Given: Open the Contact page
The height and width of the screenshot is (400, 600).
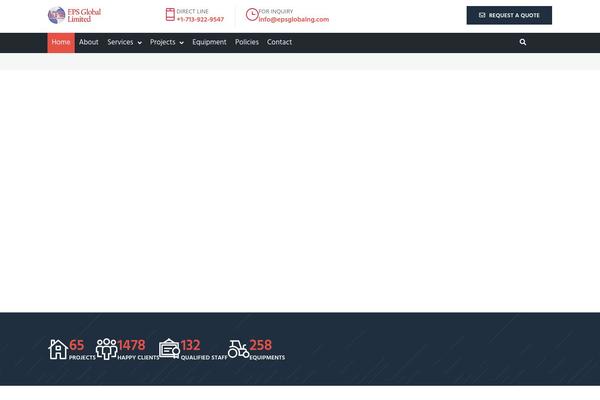Looking at the screenshot, I should point(279,42).
